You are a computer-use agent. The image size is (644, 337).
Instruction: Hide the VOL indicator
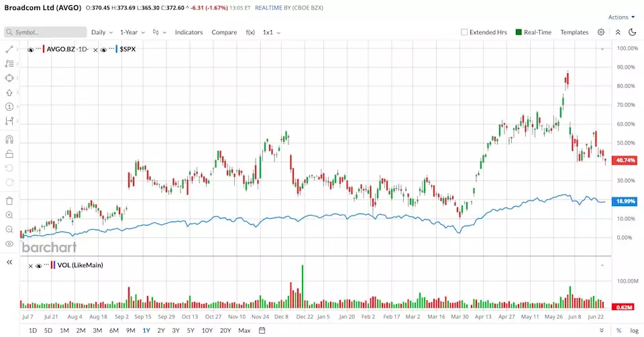(39, 266)
